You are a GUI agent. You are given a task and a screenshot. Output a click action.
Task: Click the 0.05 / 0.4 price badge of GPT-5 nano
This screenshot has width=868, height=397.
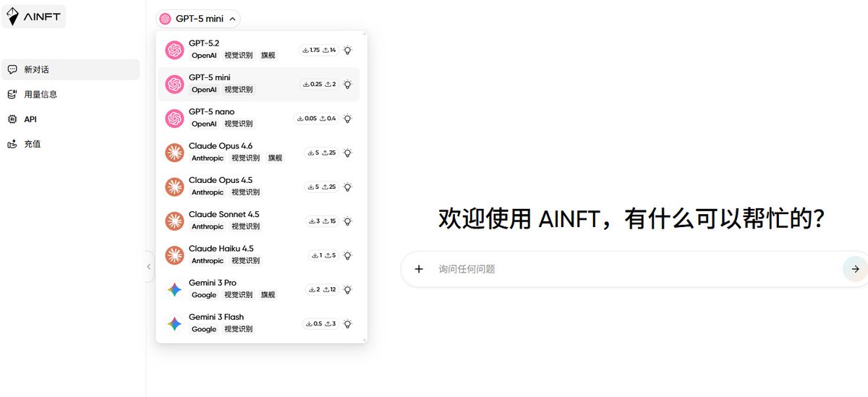[316, 118]
